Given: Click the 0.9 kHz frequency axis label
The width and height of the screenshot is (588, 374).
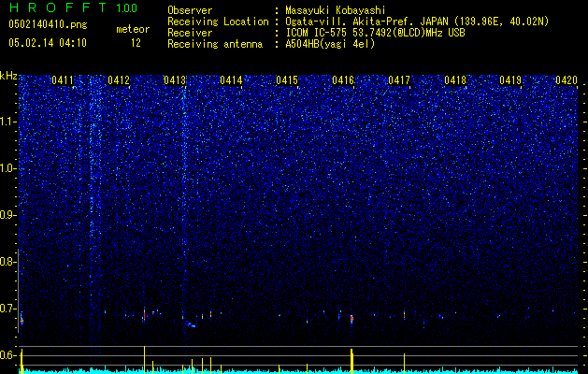Looking at the screenshot, I should pyautogui.click(x=7, y=215).
